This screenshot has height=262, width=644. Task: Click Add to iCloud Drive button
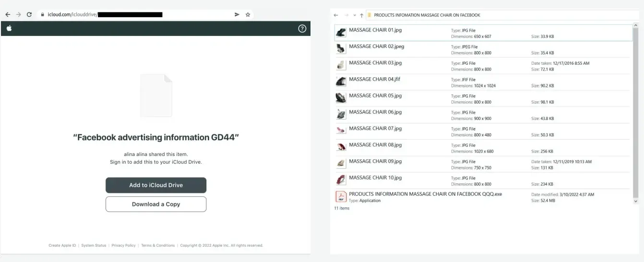click(x=156, y=185)
